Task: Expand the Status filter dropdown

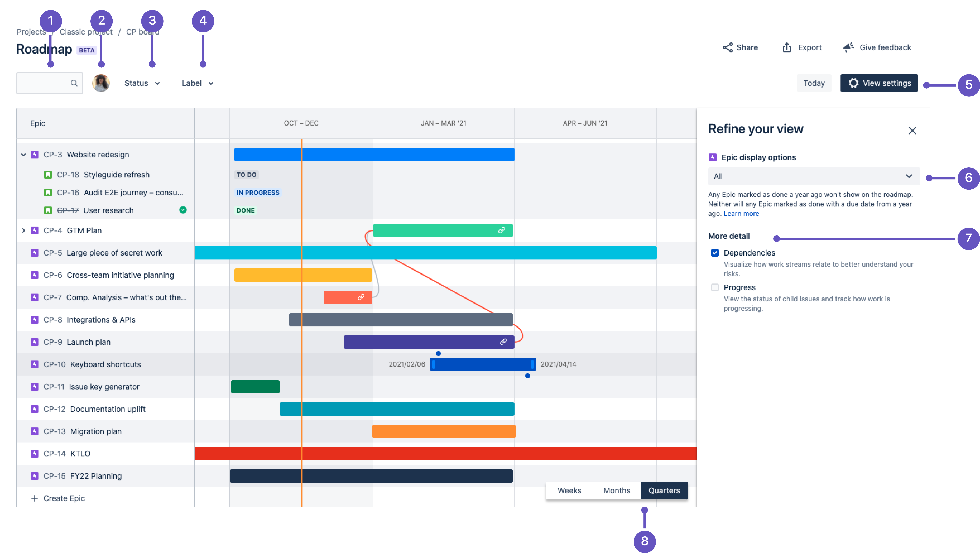Action: [141, 83]
